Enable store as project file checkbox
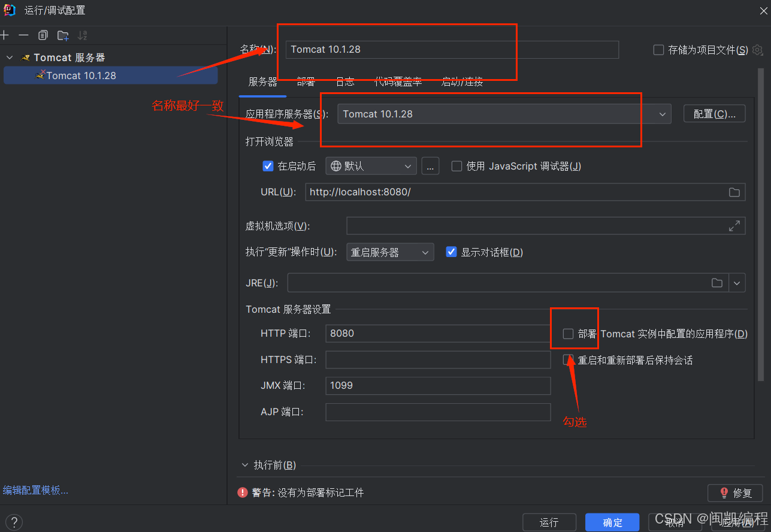This screenshot has height=532, width=771. point(658,50)
